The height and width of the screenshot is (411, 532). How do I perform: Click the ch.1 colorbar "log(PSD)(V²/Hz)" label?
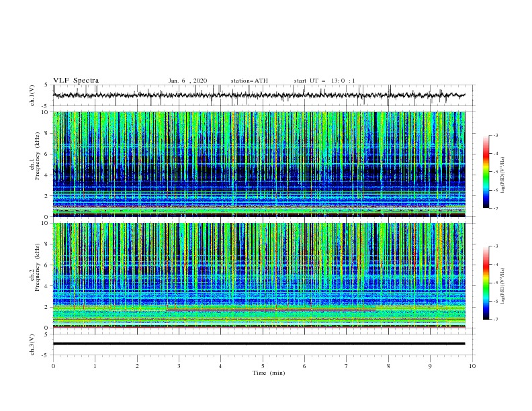pyautogui.click(x=503, y=175)
